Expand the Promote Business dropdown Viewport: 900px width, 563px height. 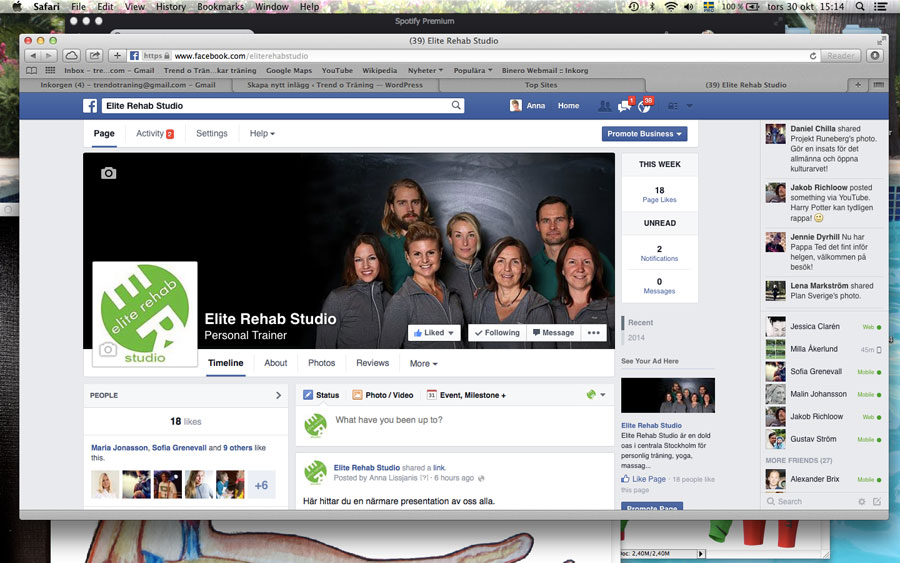[644, 134]
